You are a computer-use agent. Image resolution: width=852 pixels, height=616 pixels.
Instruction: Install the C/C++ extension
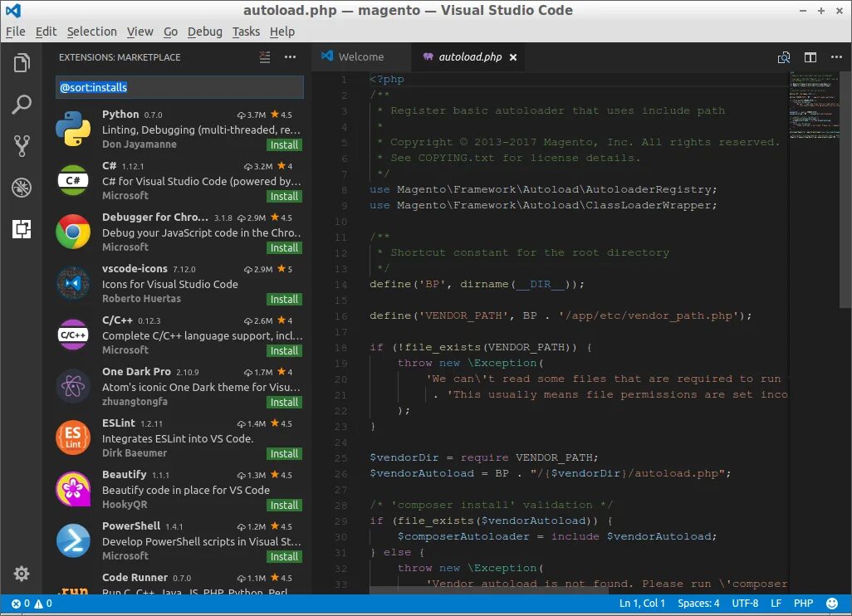tap(284, 351)
